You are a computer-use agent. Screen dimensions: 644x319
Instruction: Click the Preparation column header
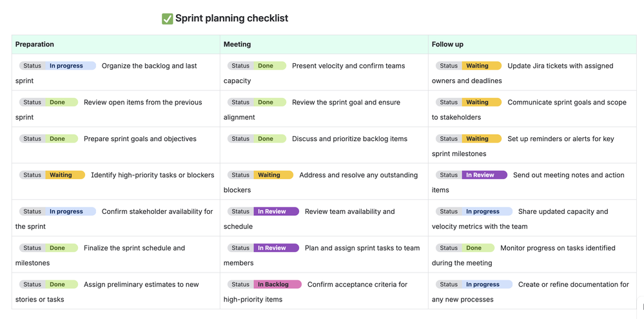35,44
